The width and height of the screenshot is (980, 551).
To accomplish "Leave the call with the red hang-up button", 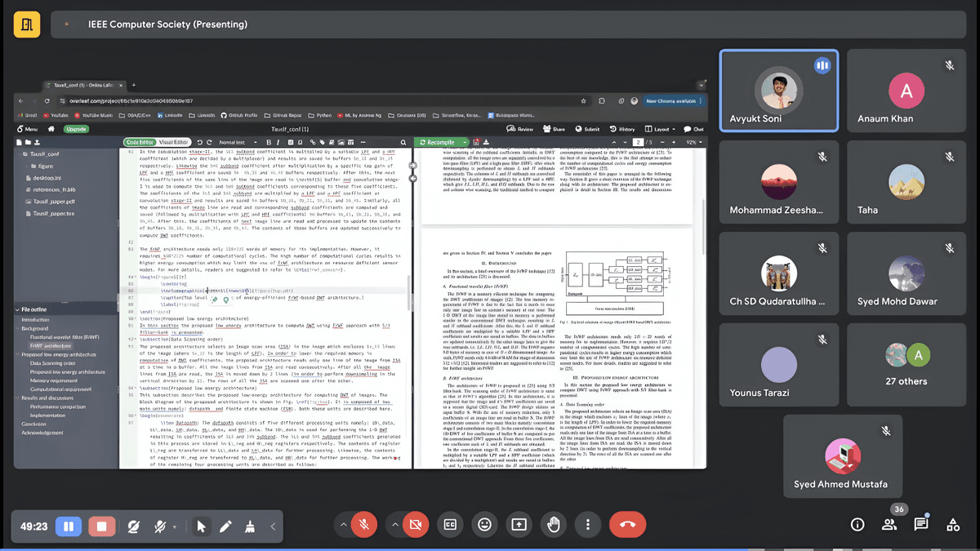I will coord(628,525).
